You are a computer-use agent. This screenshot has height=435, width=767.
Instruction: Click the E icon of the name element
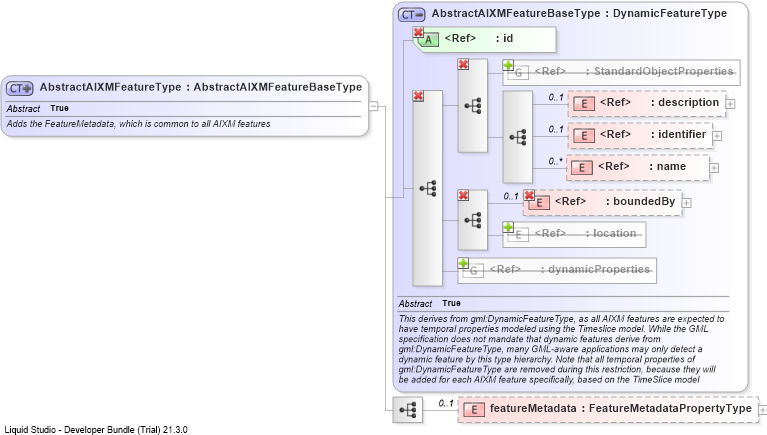pos(582,168)
